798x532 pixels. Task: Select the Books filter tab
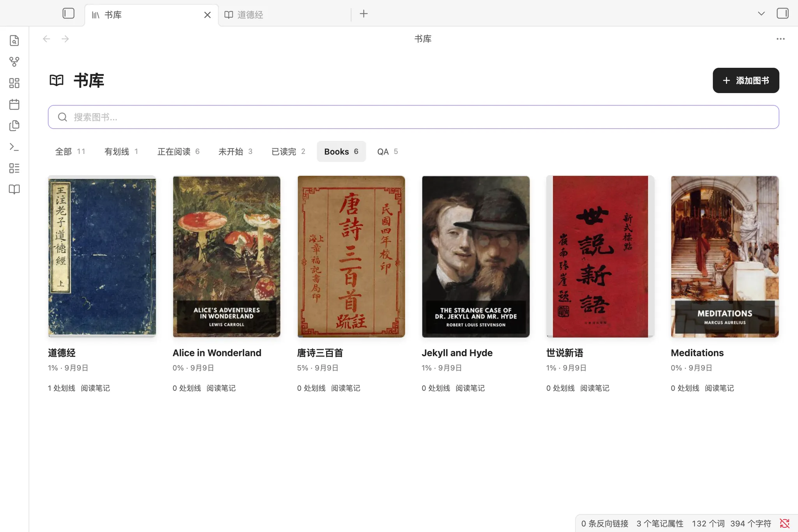coord(341,152)
